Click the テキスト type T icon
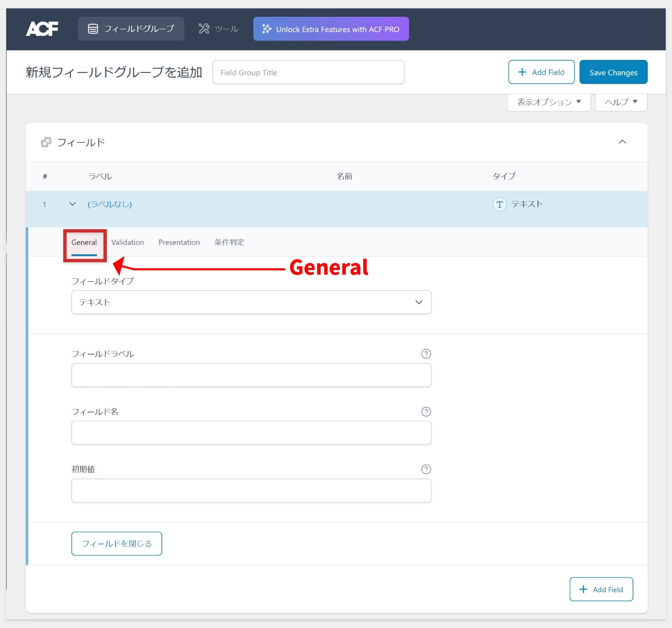This screenshot has width=672, height=628. click(499, 204)
